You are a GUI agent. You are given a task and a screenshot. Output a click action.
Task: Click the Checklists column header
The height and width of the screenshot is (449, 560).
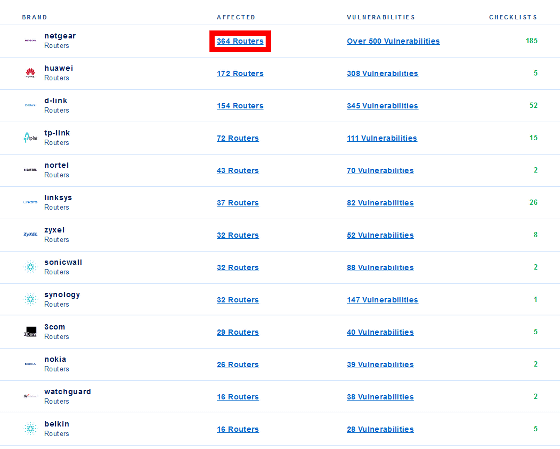point(513,17)
